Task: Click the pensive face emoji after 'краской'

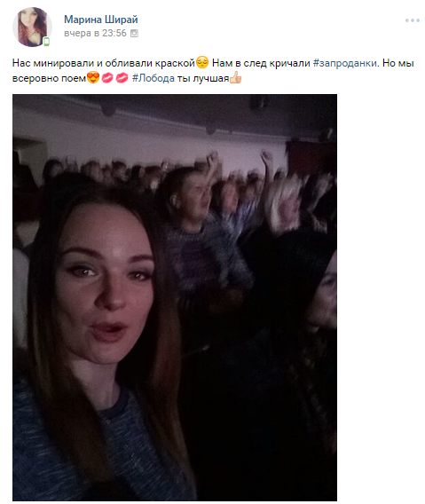Action: (202, 62)
